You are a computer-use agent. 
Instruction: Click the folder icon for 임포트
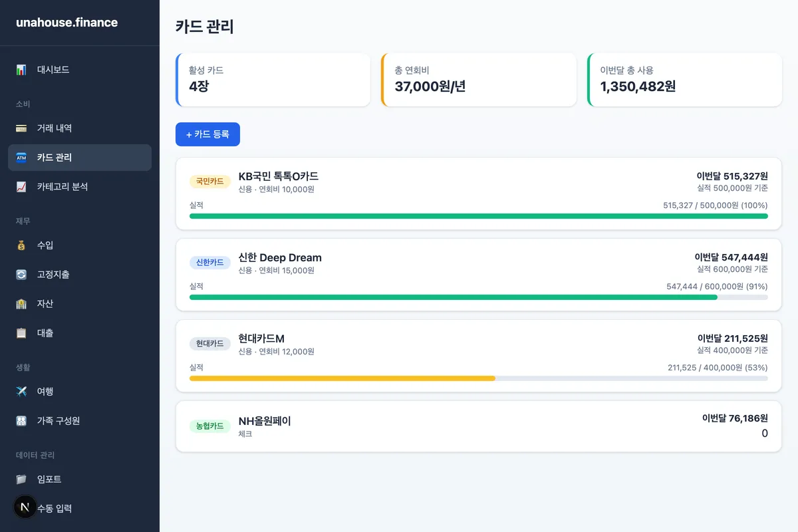tap(21, 479)
